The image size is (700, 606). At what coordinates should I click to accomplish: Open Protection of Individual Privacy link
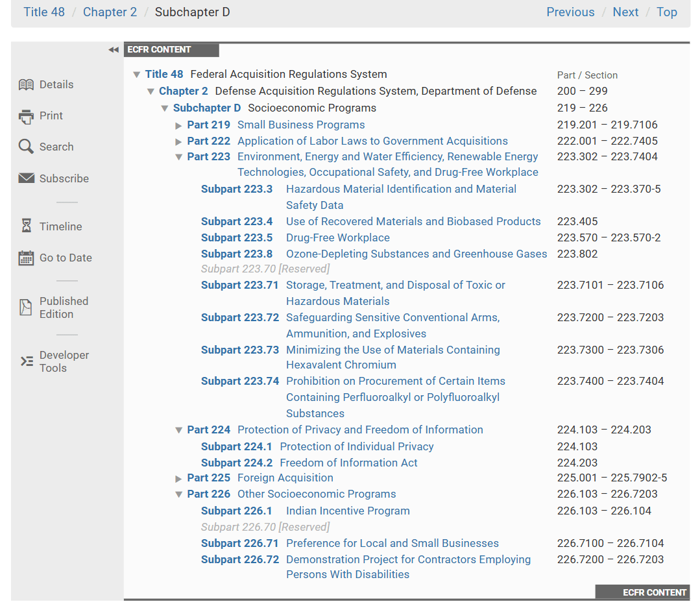click(x=357, y=446)
